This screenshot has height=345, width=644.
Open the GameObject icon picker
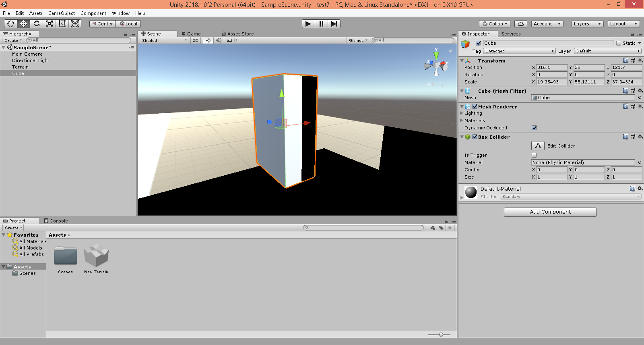tap(466, 44)
